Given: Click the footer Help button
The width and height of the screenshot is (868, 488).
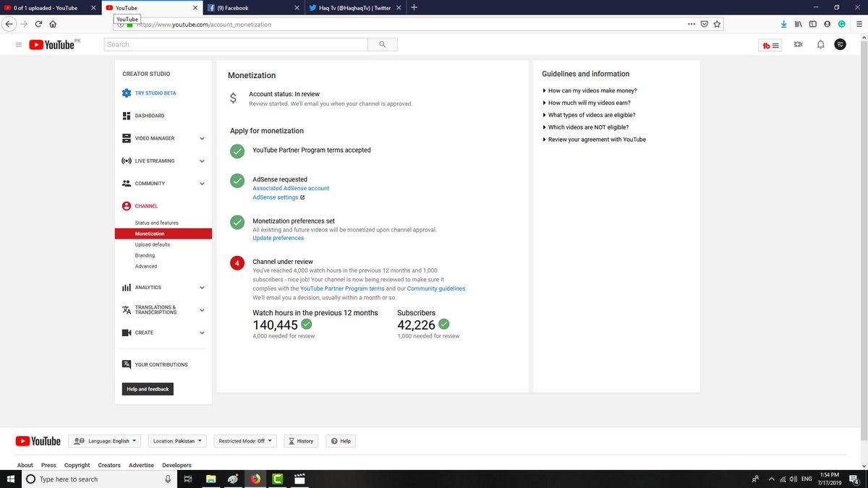Looking at the screenshot, I should tap(341, 441).
